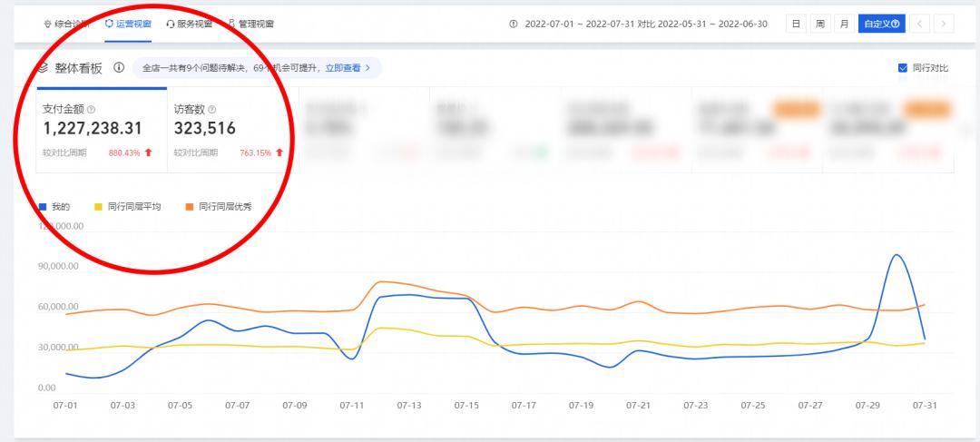Click the blue line's peak near 07-30
Viewport: 980px width, 442px height.
[x=897, y=255]
